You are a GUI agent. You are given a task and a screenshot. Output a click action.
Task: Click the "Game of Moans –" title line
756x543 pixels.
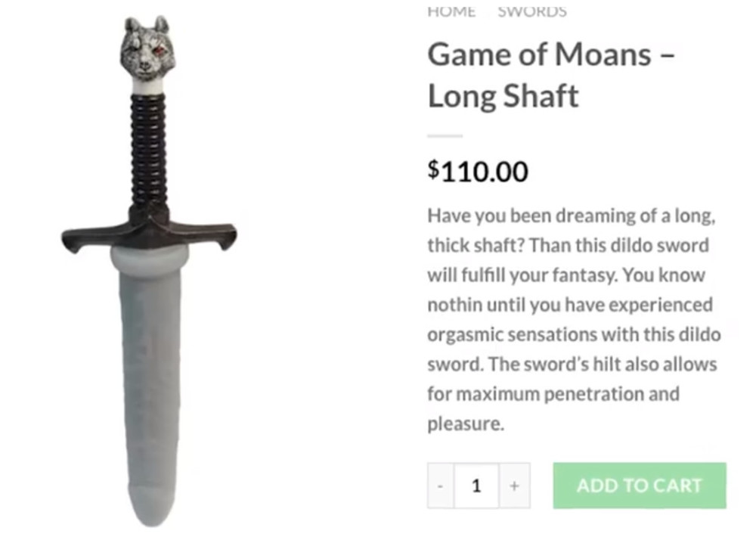(551, 54)
